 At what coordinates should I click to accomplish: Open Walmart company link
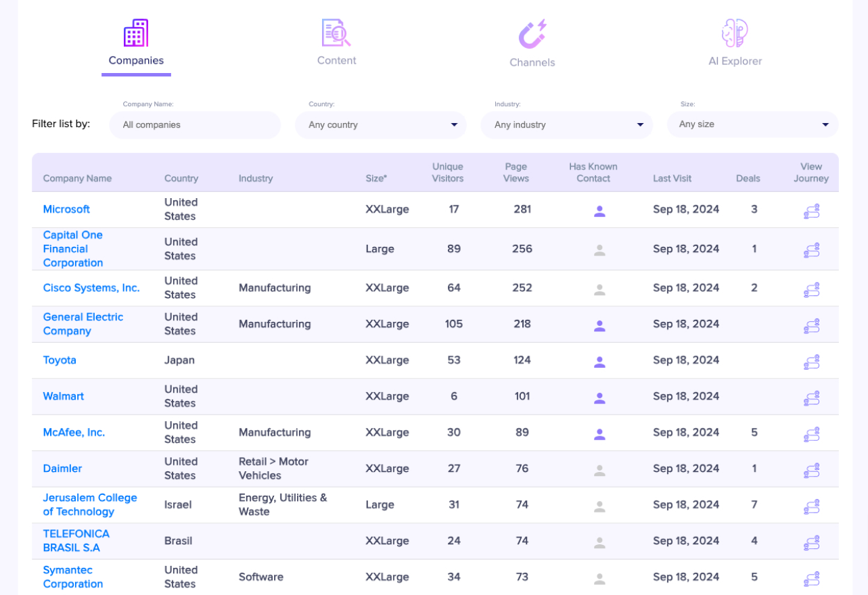pyautogui.click(x=64, y=396)
